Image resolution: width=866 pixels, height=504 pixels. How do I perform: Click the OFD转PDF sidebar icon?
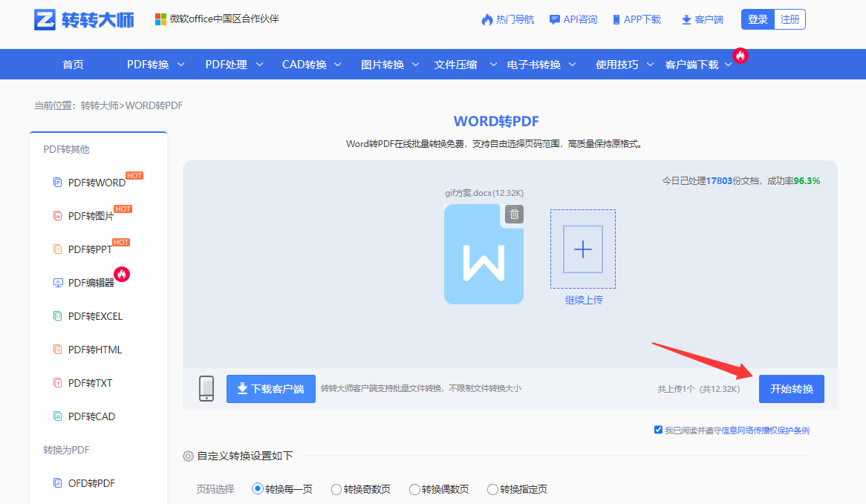click(x=57, y=483)
